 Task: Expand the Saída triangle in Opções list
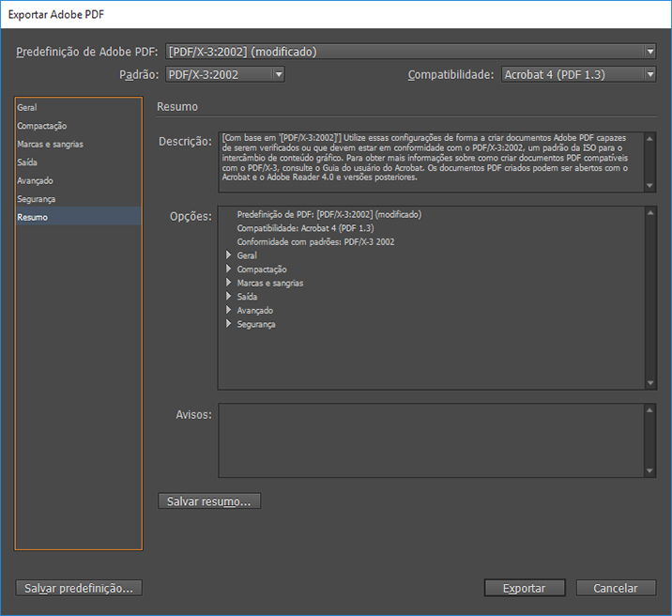(x=228, y=297)
